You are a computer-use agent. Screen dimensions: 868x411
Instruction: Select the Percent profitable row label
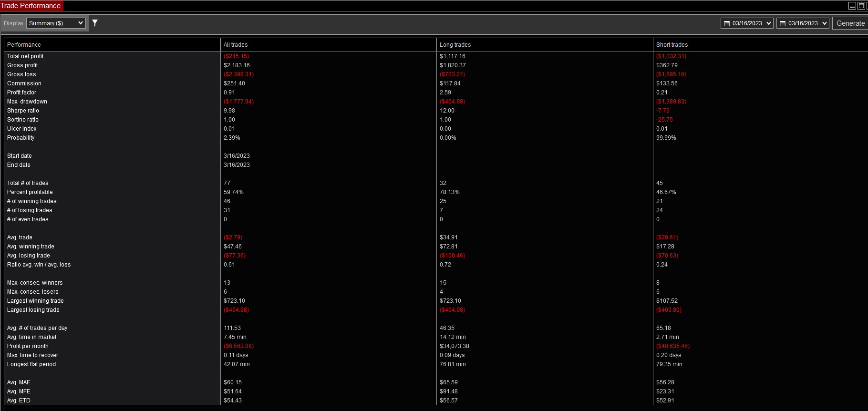[x=30, y=192]
